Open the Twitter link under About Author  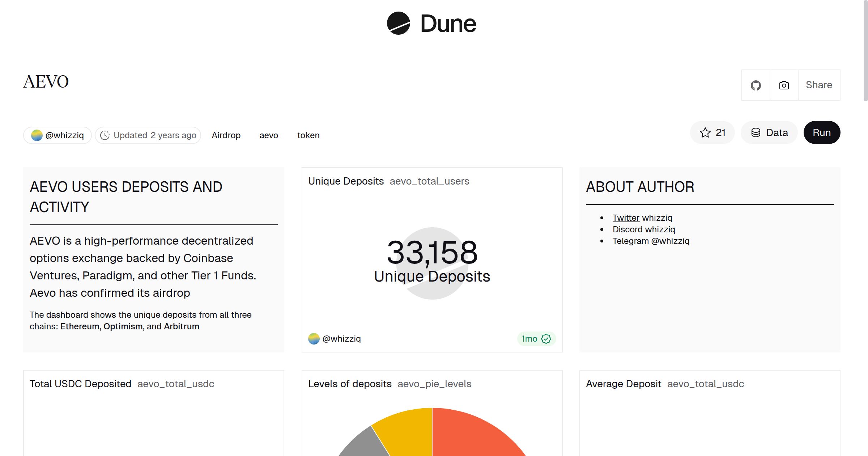click(625, 218)
